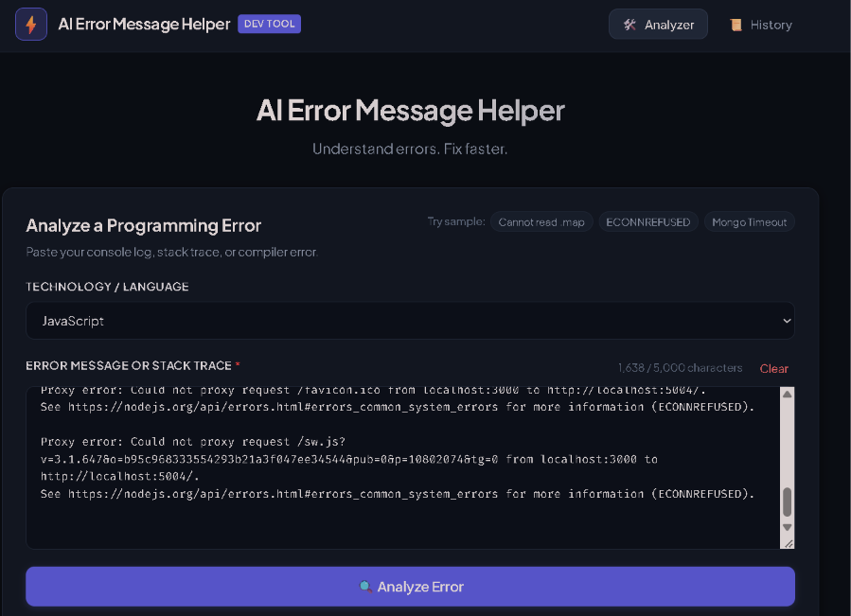Click the DEV TOOL badge

[269, 24]
